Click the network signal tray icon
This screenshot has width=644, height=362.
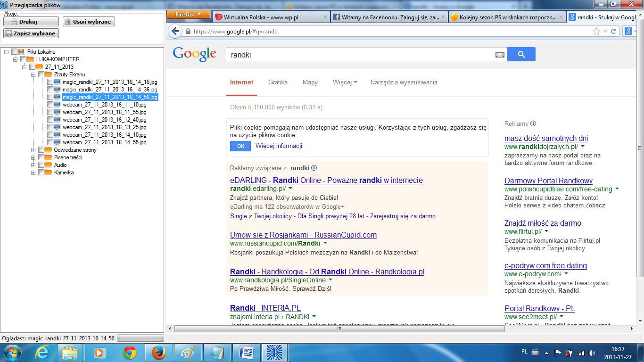[580, 353]
